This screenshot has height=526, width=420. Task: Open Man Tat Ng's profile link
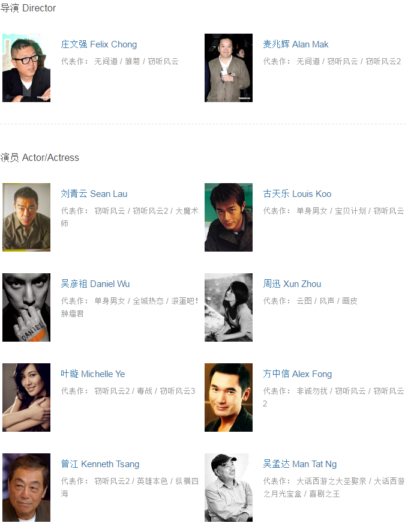[299, 464]
